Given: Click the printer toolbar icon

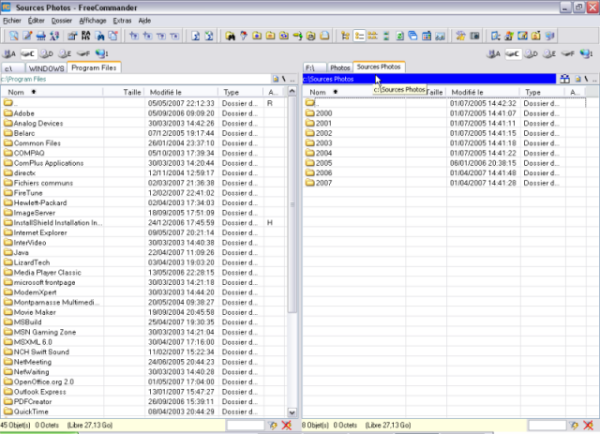Looking at the screenshot, I should [41, 36].
